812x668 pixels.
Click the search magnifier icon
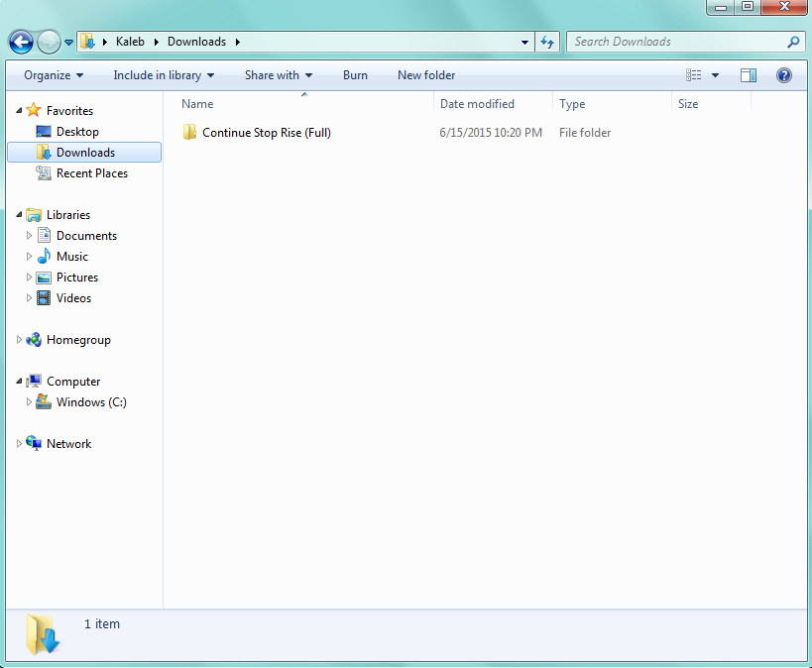coord(793,42)
